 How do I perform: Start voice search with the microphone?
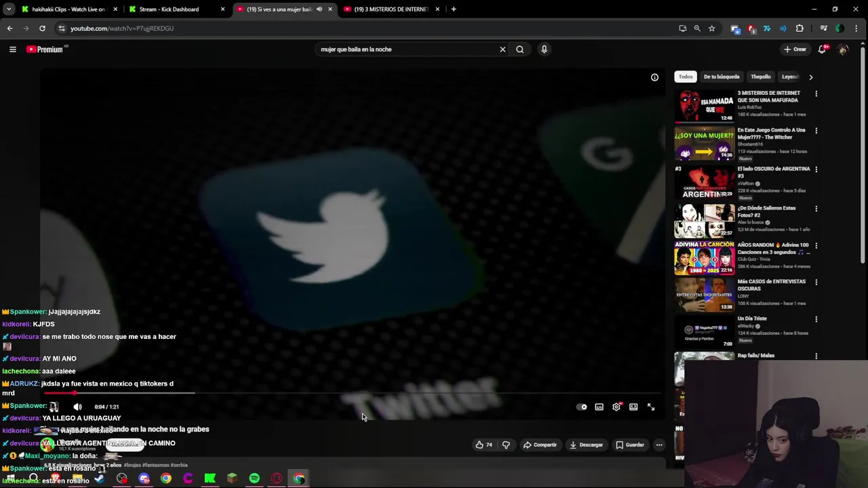pos(544,49)
